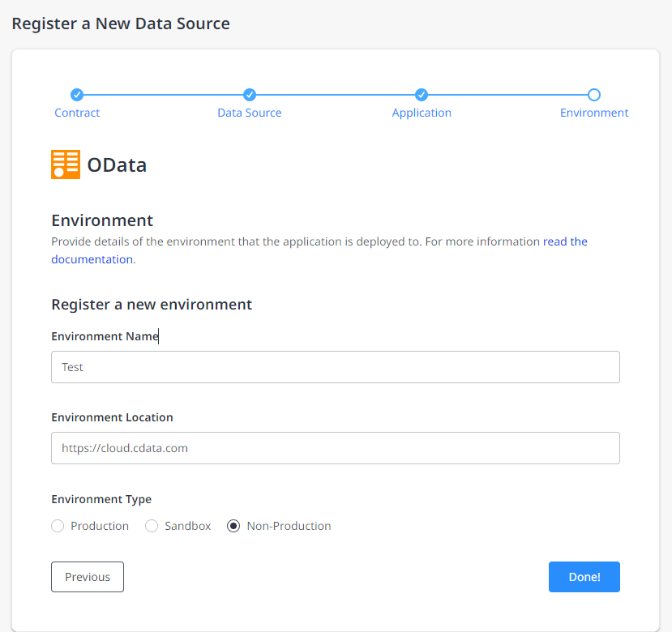Click the Application step checkmark circle
Image resolution: width=672 pixels, height=632 pixels.
[x=422, y=95]
